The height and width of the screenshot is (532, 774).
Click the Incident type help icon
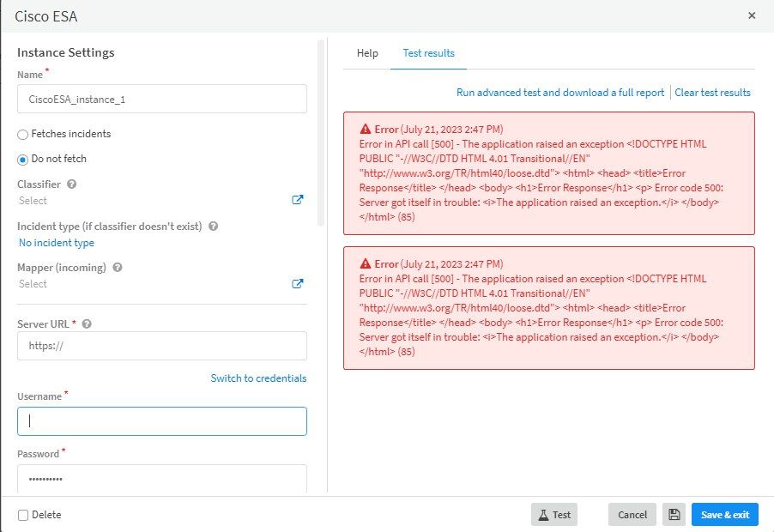[x=213, y=227]
